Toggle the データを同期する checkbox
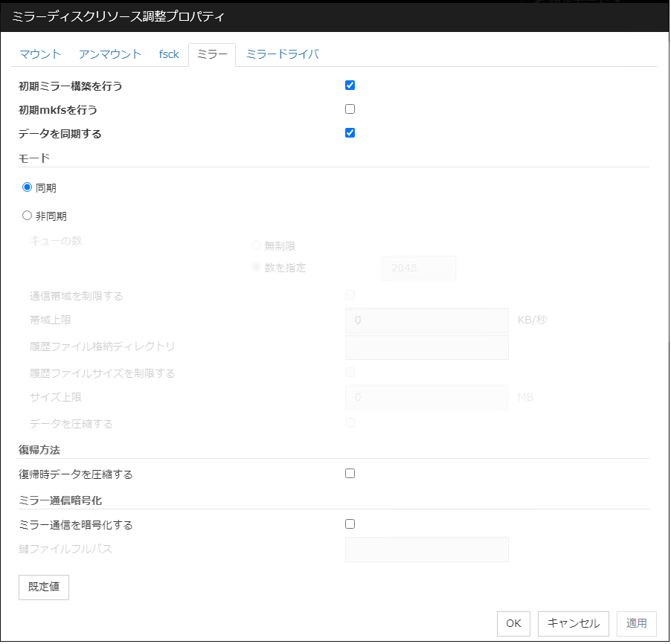 pos(350,133)
